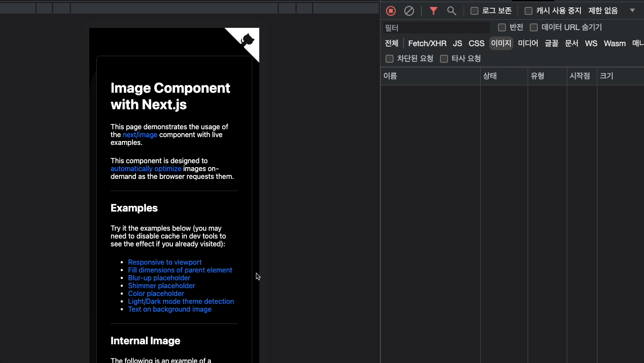Screen dimensions: 644x363
Task: Select the 문서 filter tab
Action: (572, 43)
